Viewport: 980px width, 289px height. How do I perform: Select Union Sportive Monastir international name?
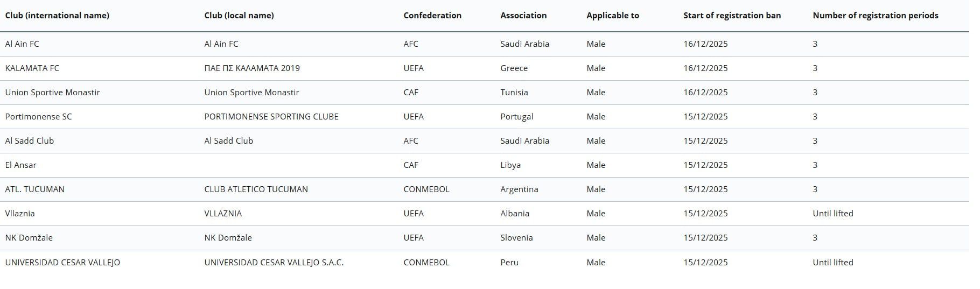coord(52,93)
